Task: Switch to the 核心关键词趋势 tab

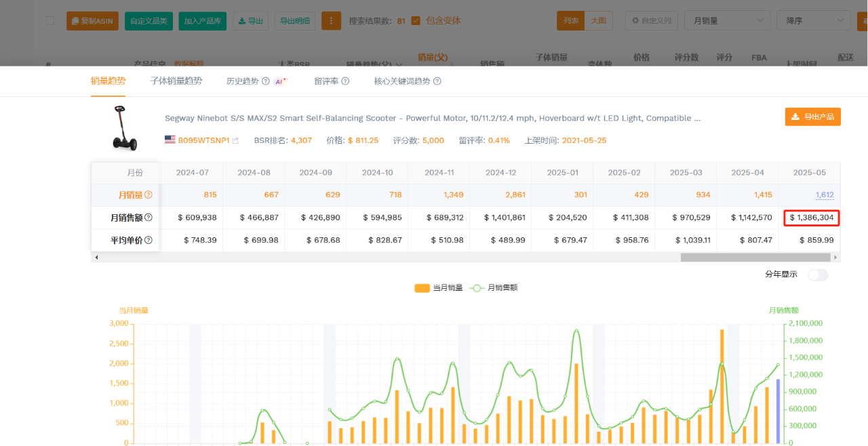Action: pyautogui.click(x=402, y=81)
